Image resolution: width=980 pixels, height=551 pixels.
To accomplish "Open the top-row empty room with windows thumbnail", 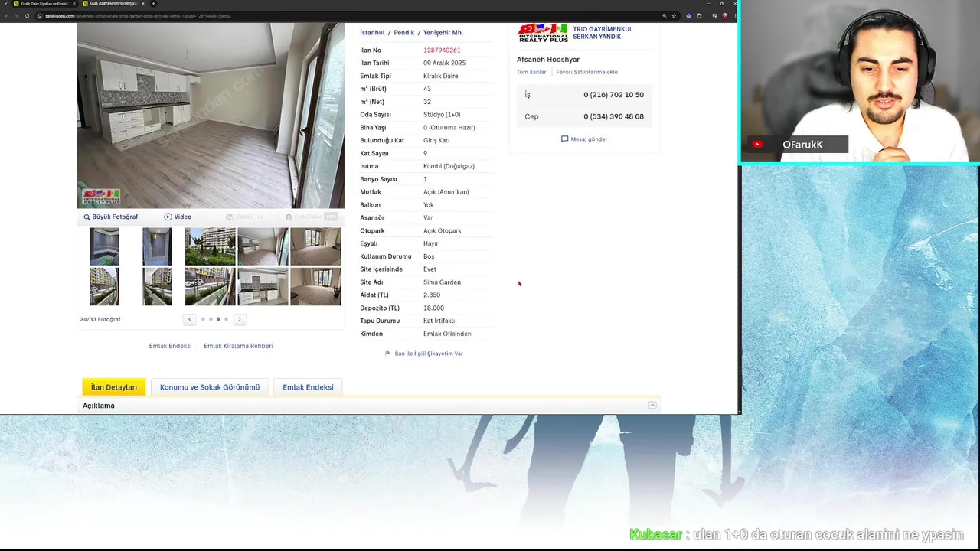I will click(x=315, y=246).
